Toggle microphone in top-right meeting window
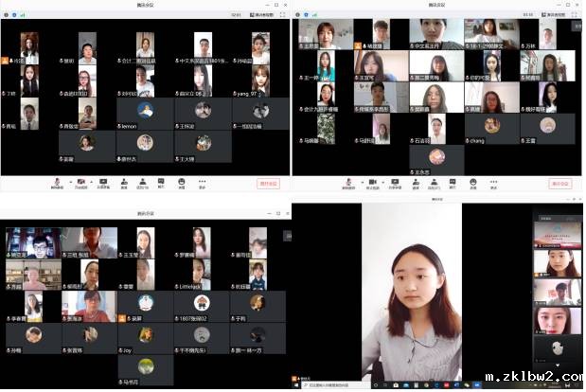The image size is (586, 392). [348, 182]
